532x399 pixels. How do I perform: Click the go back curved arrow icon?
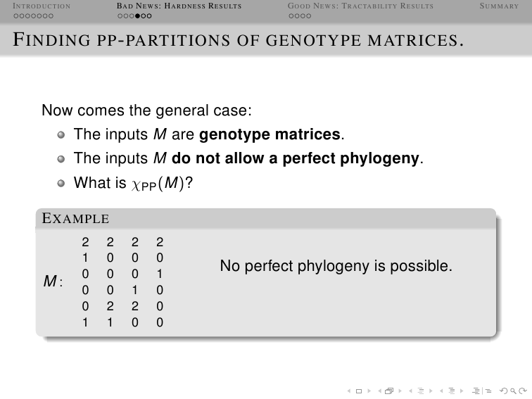coord(504,391)
